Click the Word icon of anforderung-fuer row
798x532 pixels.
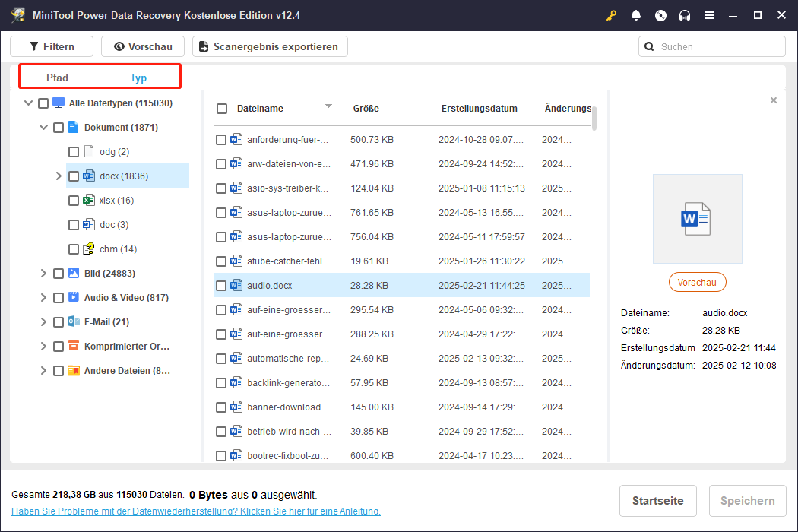coord(236,140)
